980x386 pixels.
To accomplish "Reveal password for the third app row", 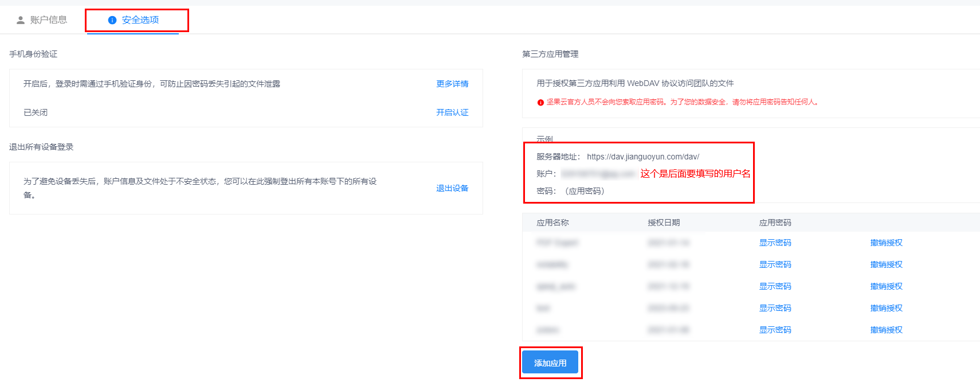I will pyautogui.click(x=775, y=286).
